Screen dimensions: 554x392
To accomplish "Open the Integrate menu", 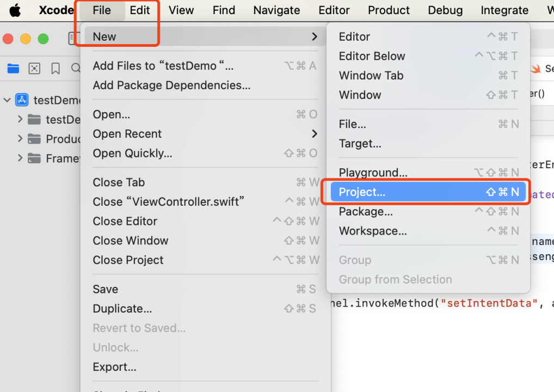I will (x=504, y=10).
